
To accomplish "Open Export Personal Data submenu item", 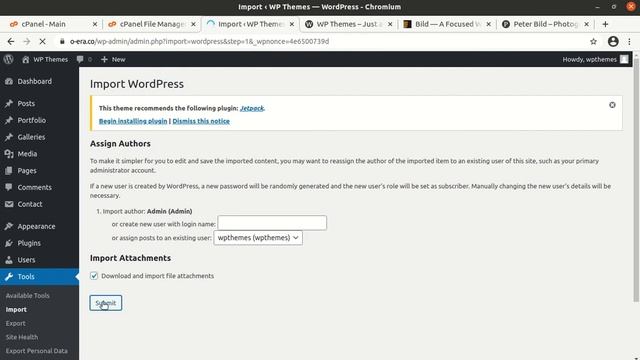I will click(x=37, y=351).
